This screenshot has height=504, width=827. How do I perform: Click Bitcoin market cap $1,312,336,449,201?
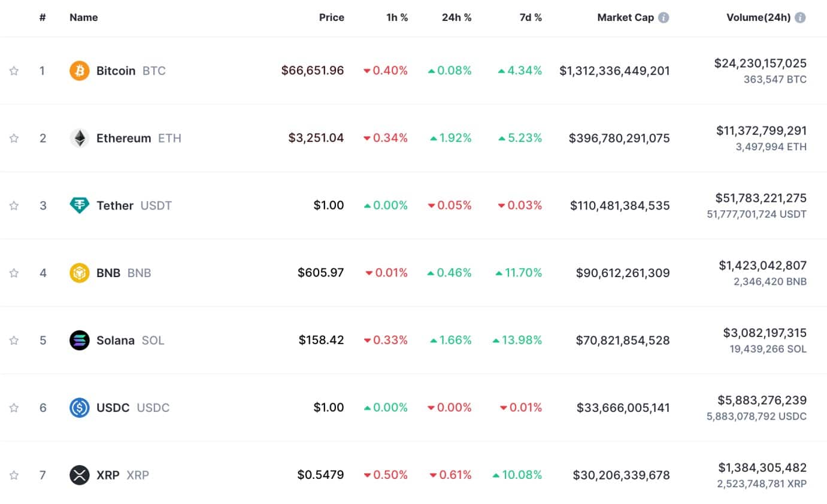(614, 71)
